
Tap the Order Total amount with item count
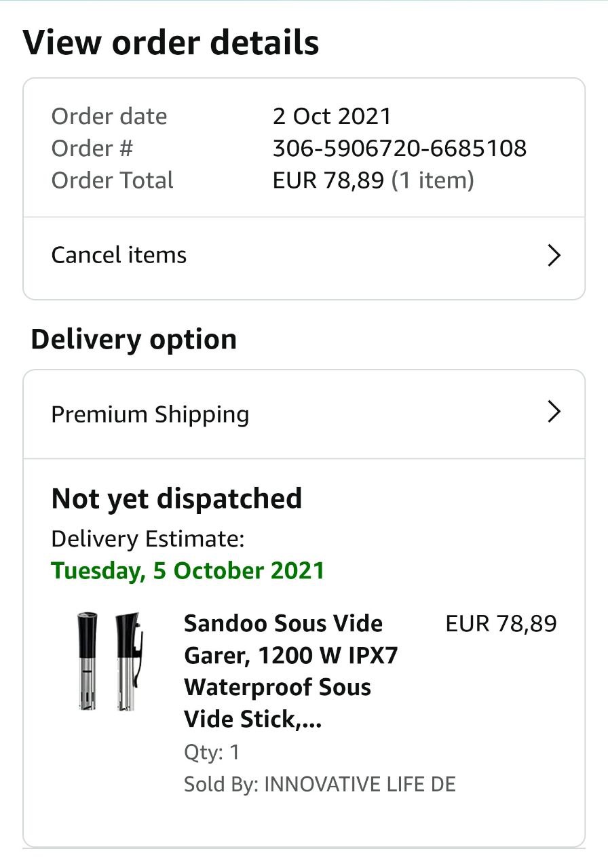373,180
